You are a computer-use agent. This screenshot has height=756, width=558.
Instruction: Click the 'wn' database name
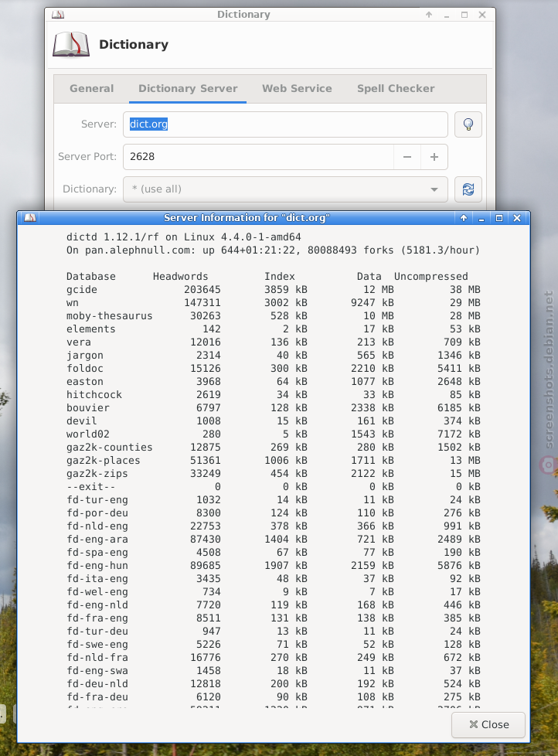tap(73, 303)
